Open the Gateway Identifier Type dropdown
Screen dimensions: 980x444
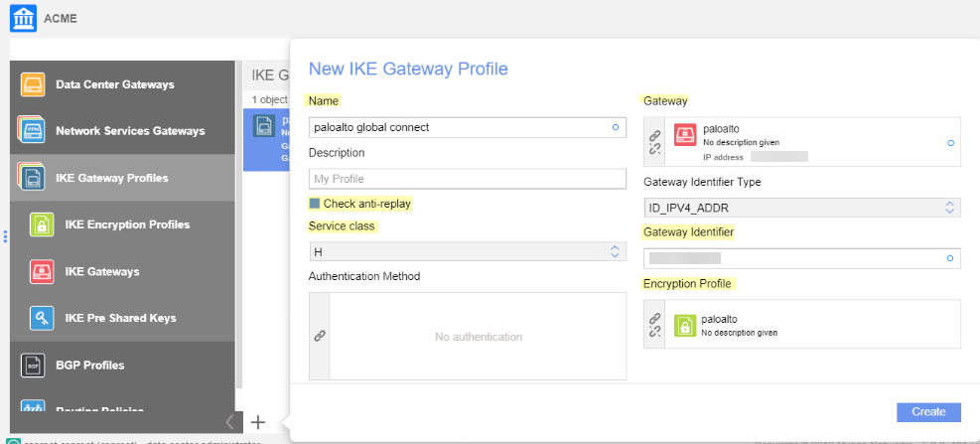[x=801, y=207]
